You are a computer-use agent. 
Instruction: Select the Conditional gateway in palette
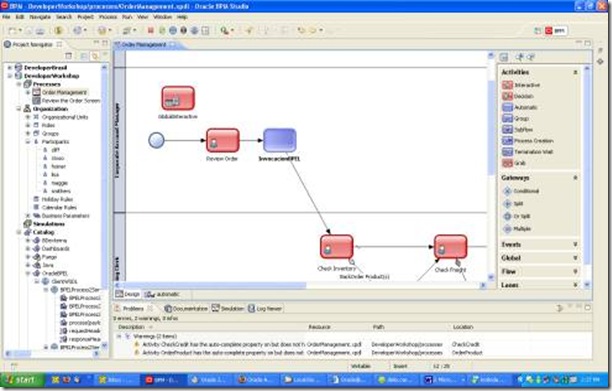point(521,191)
